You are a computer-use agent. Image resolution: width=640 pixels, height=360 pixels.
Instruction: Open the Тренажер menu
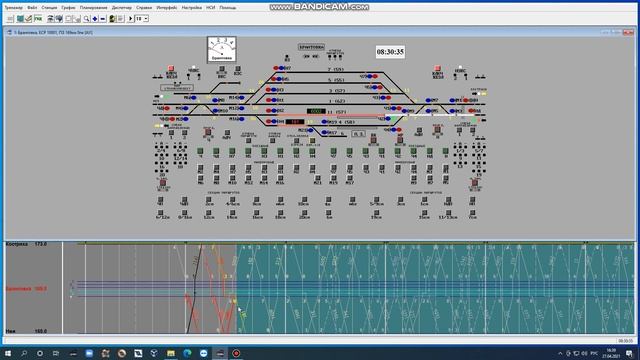coord(13,7)
